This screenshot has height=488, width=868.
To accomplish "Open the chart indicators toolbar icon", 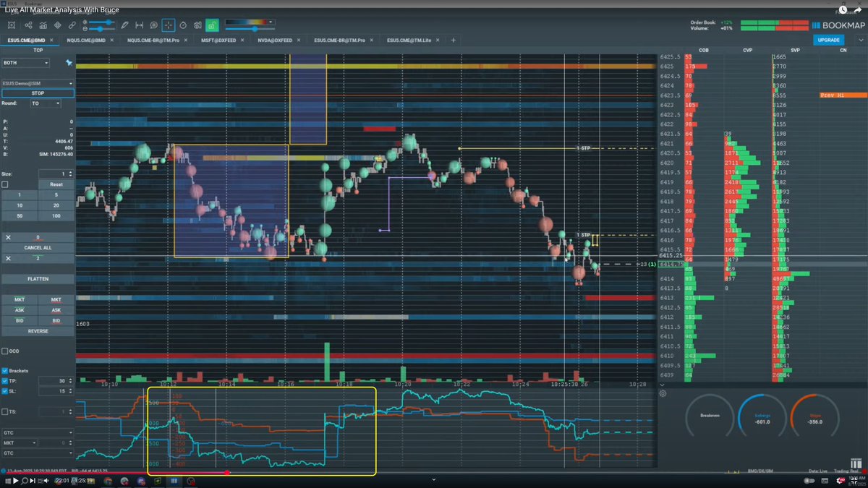I will 43,25.
